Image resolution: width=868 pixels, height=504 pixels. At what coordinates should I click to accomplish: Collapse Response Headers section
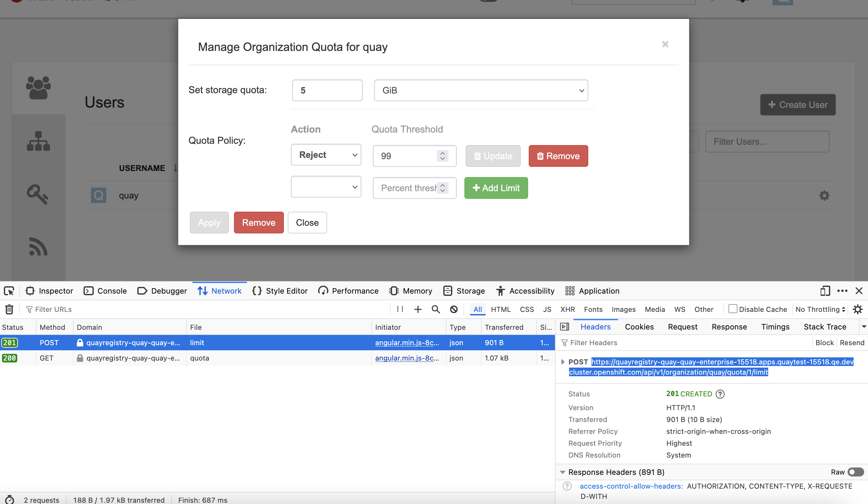pyautogui.click(x=563, y=472)
